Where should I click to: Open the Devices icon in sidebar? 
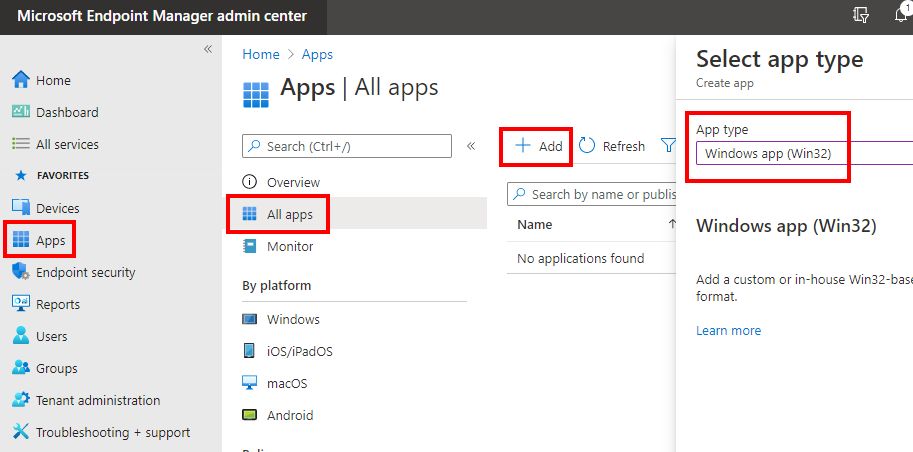20,207
